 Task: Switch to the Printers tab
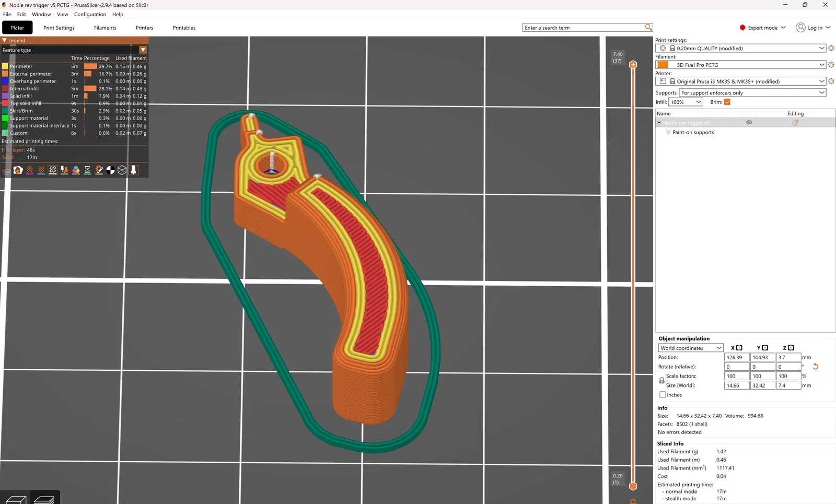point(145,28)
